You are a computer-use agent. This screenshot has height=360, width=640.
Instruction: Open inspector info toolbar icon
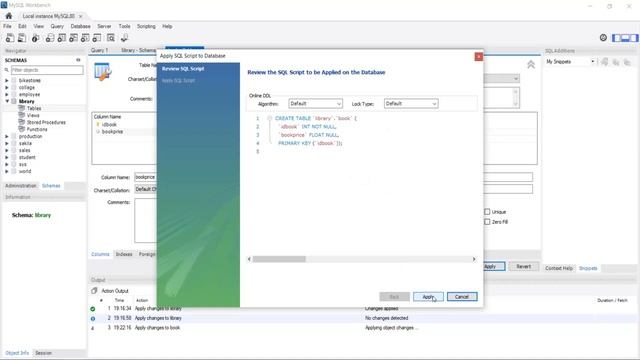36,38
